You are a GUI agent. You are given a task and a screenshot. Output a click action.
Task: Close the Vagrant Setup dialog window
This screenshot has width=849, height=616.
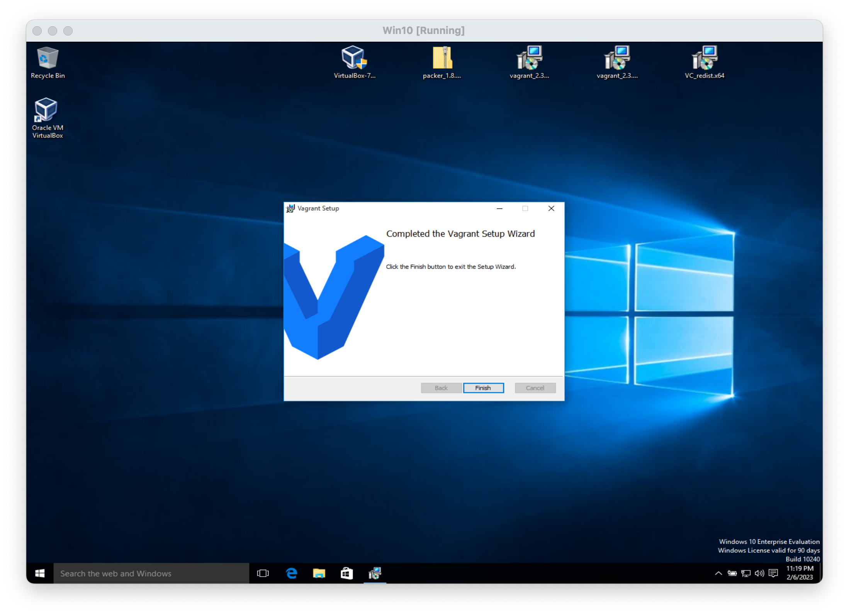pos(551,208)
